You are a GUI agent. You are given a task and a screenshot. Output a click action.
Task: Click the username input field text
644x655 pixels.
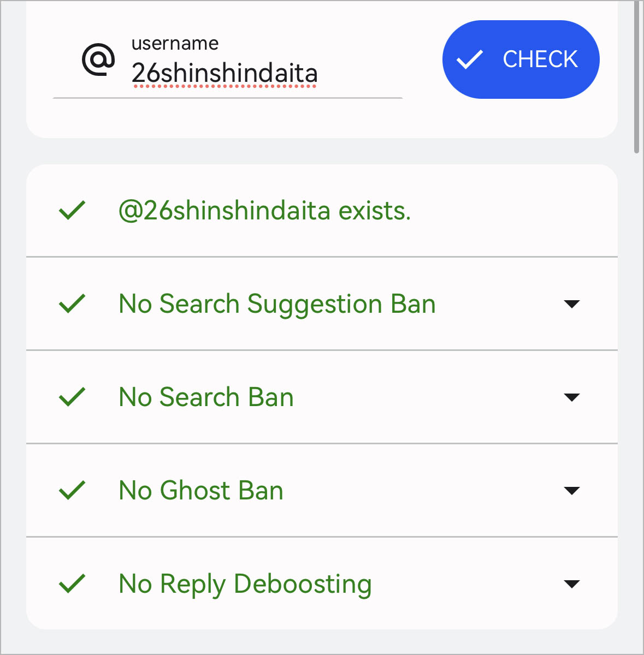pos(224,74)
